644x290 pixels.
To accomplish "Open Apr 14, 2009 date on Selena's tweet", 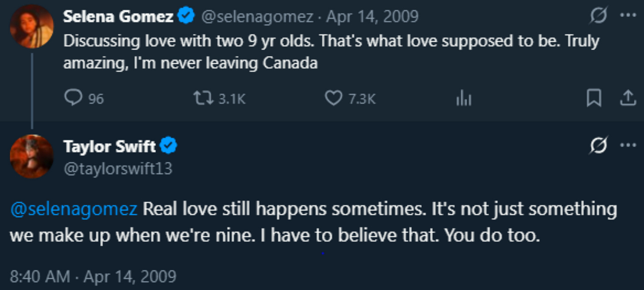I will (372, 17).
